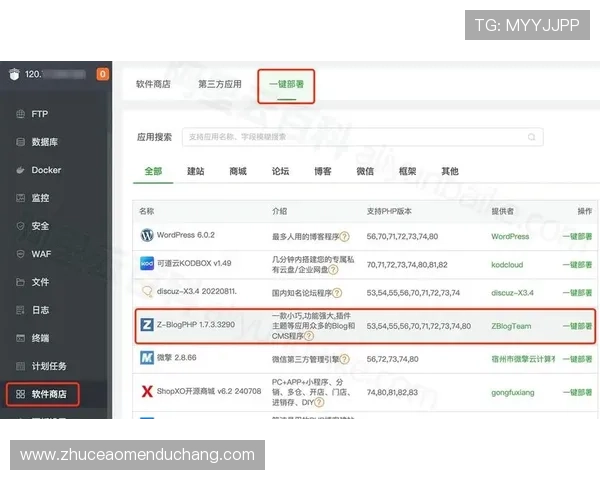Click help question mark in WordPress description

344,237
